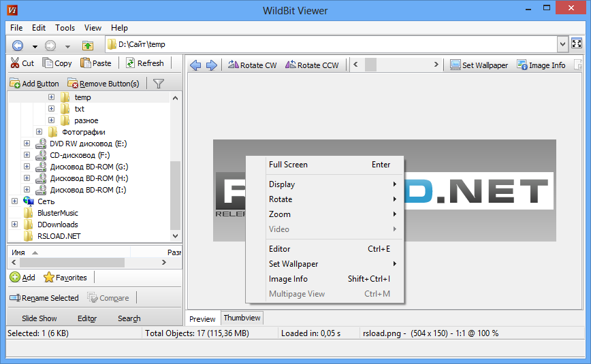Rotate the image clockwise
This screenshot has width=591, height=364.
coord(252,65)
